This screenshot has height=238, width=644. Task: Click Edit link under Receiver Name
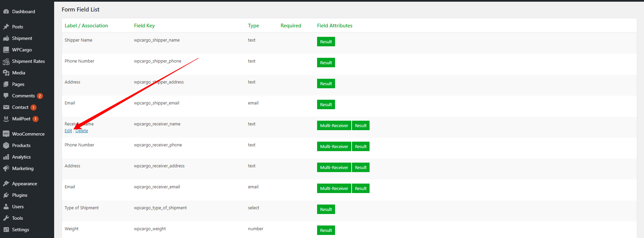[68, 131]
